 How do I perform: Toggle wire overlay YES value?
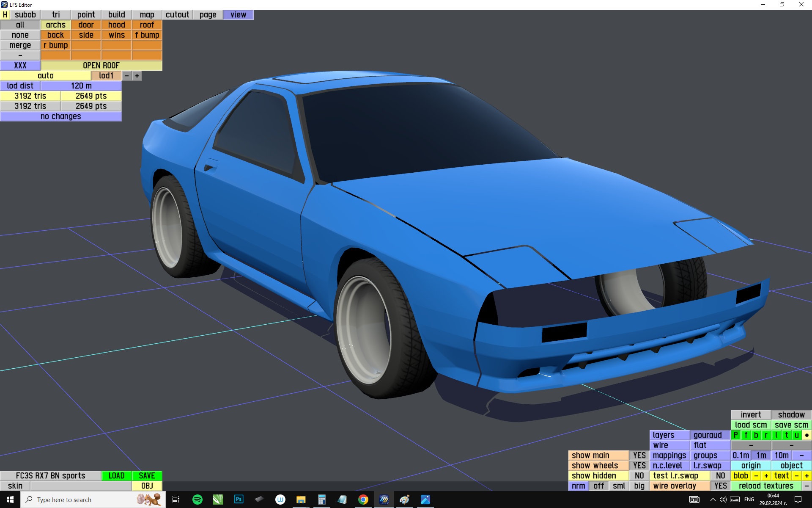tap(720, 486)
